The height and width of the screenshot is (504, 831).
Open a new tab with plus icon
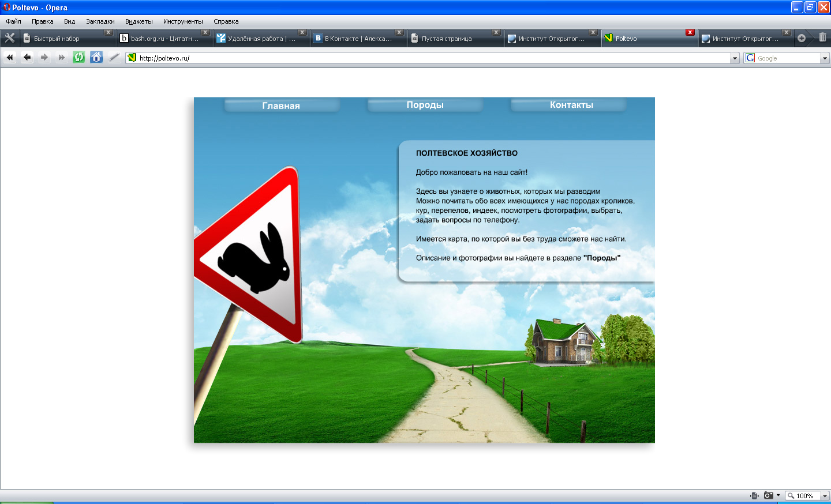click(802, 38)
